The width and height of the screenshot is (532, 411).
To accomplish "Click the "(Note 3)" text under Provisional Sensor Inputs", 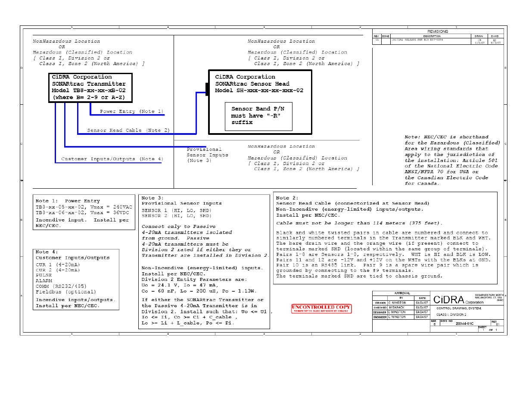I will (x=199, y=161).
